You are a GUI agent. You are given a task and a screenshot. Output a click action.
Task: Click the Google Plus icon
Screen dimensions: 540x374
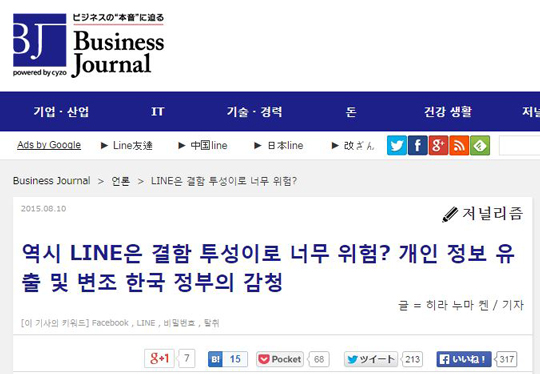coord(438,145)
